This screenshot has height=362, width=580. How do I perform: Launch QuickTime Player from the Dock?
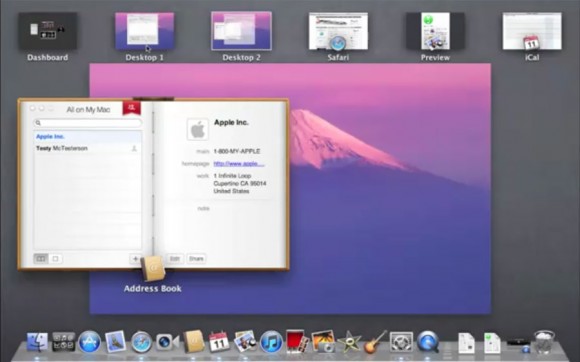tap(428, 342)
